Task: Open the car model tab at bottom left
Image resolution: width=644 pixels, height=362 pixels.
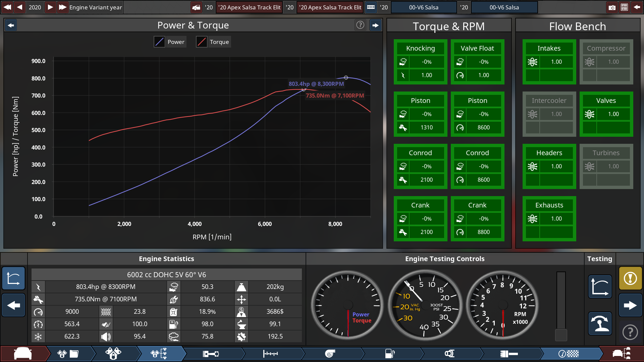Action: coord(23,354)
